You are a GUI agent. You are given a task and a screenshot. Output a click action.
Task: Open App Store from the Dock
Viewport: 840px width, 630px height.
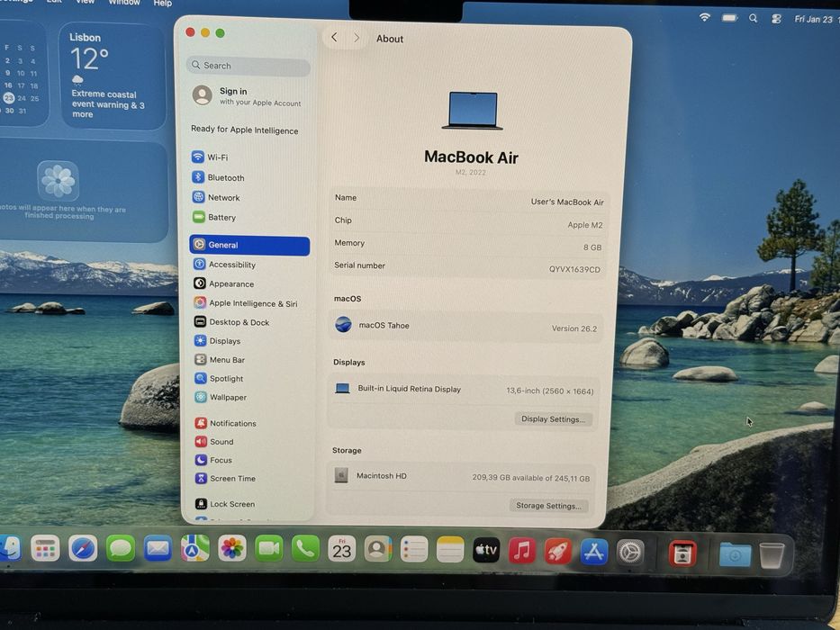(x=594, y=552)
